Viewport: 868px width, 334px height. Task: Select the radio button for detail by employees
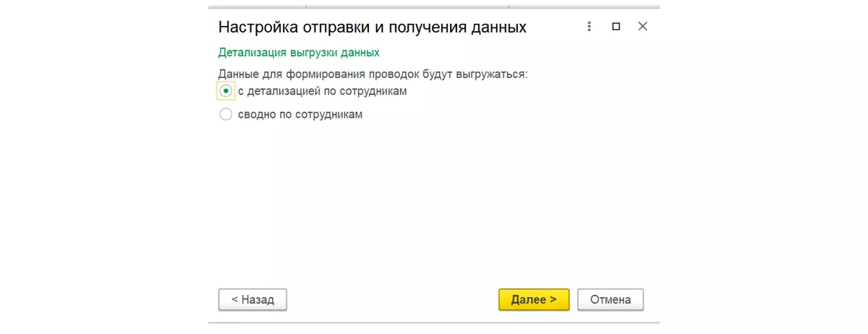coord(226,91)
